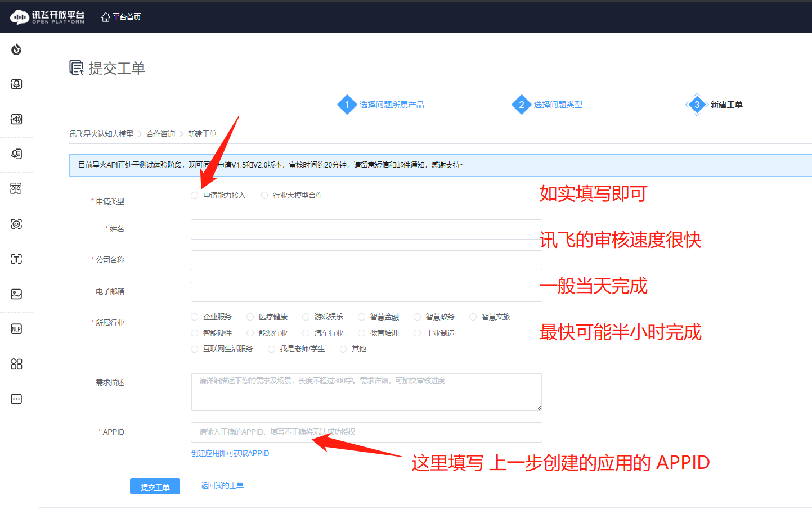Open the text recognition T sidebar icon
Viewport: 812px width, 510px height.
click(16, 259)
